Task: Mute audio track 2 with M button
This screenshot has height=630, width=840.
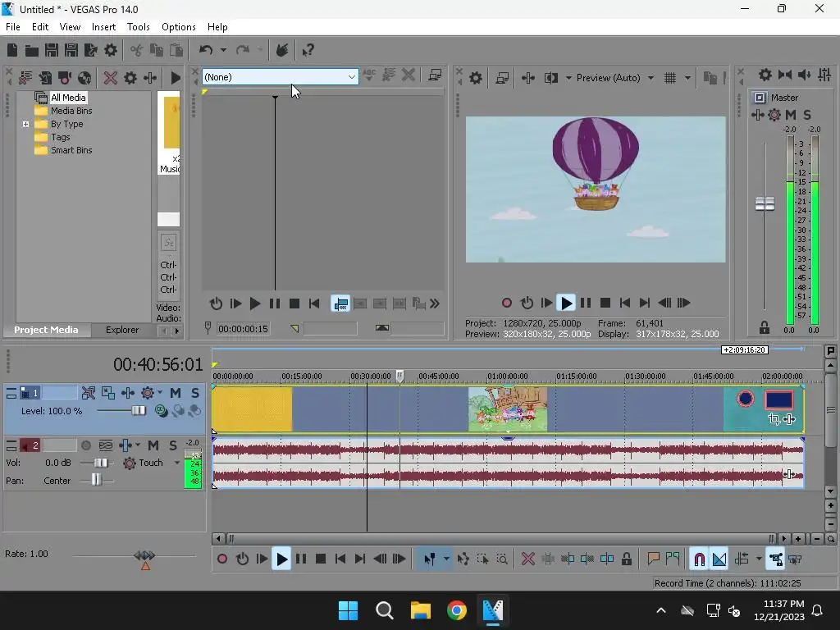Action: [x=153, y=445]
